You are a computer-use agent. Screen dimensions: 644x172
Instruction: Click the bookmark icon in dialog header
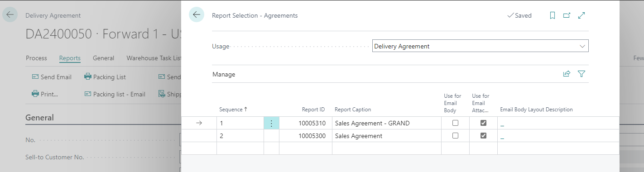pos(552,15)
